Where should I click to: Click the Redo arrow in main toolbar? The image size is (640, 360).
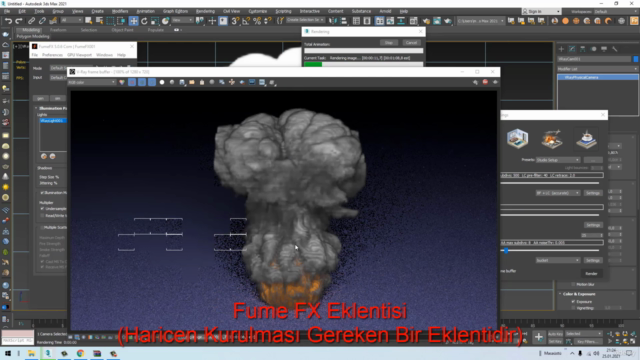click(19, 21)
